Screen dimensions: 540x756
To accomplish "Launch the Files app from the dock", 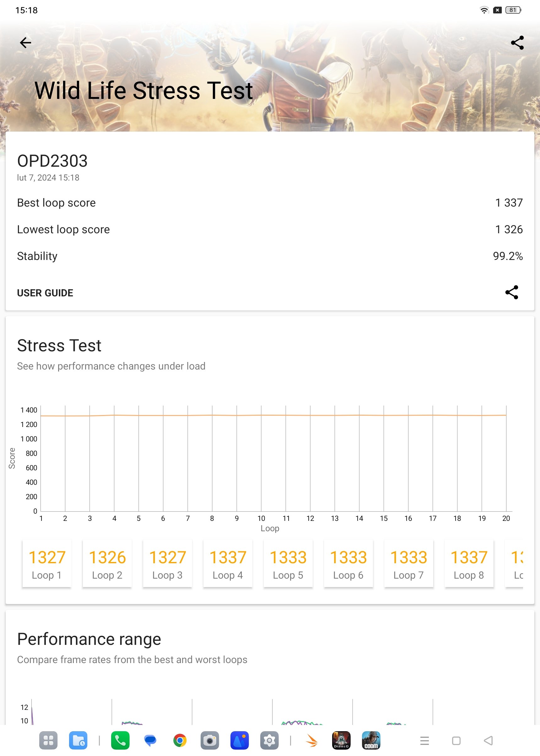I will click(x=78, y=740).
